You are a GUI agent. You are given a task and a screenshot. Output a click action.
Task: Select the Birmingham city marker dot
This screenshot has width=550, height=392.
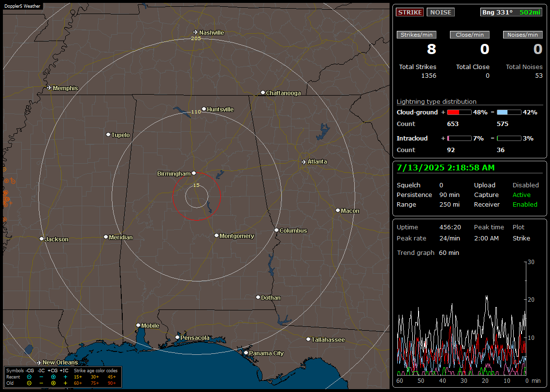pyautogui.click(x=194, y=173)
